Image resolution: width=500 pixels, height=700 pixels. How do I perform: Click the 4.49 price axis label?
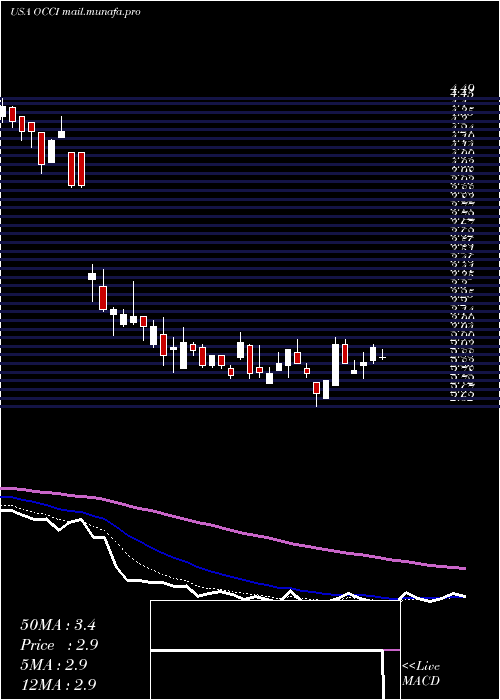coord(462,88)
